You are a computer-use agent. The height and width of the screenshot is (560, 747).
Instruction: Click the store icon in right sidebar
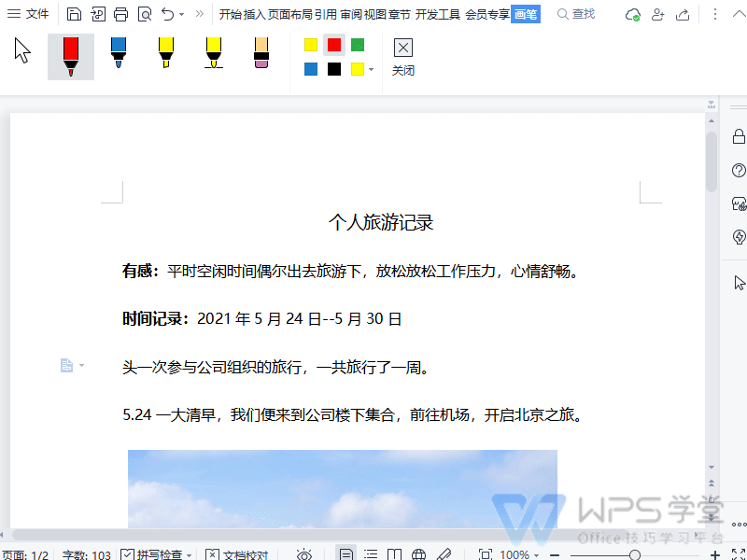[x=739, y=203]
